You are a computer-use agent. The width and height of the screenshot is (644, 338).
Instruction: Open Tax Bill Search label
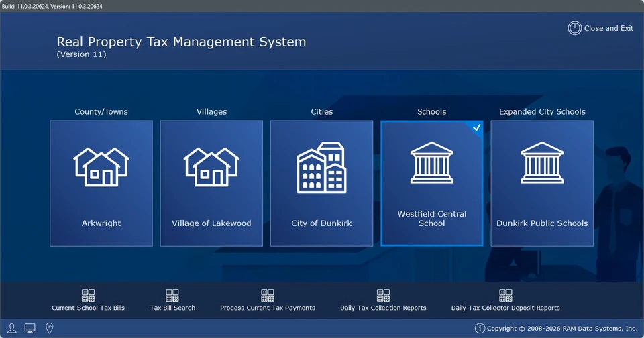tap(172, 308)
